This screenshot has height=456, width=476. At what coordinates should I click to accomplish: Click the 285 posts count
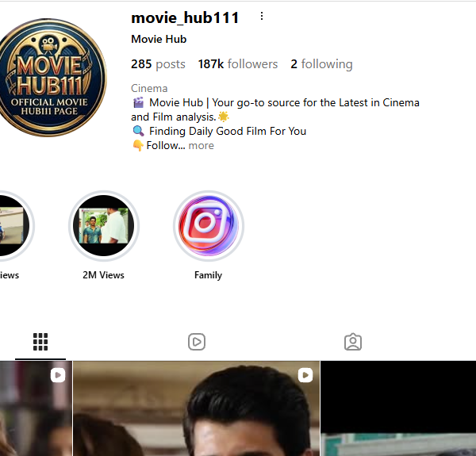[158, 64]
